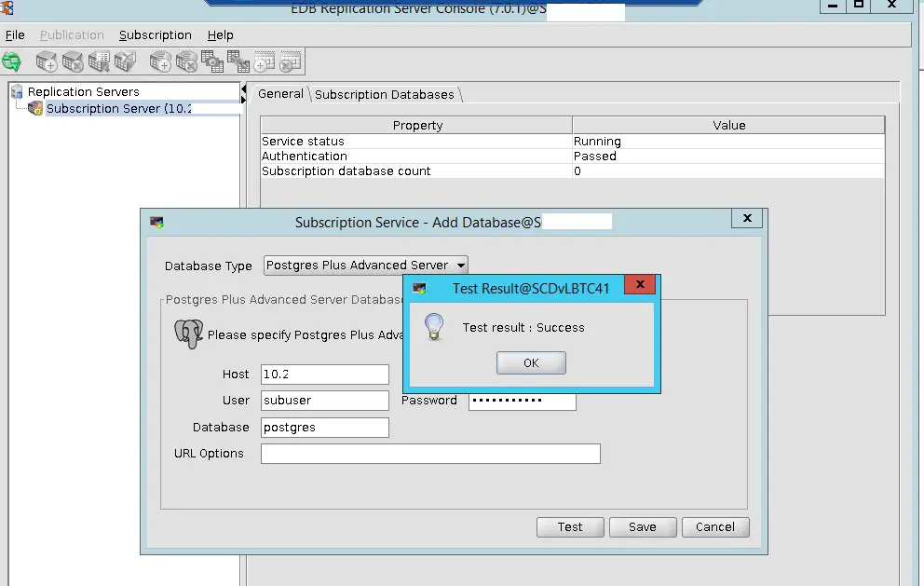The image size is (924, 586).
Task: Click the Test result : Success message
Action: (523, 328)
